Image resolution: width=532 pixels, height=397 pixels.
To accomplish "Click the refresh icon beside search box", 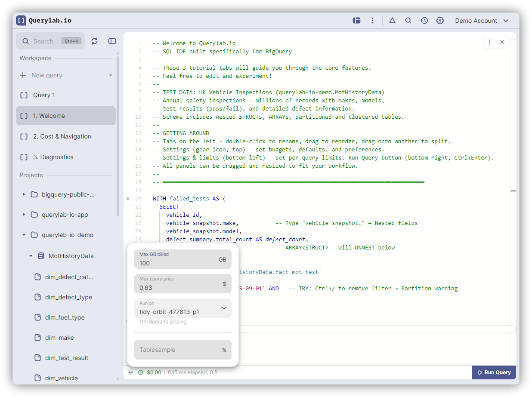I will tap(95, 41).
